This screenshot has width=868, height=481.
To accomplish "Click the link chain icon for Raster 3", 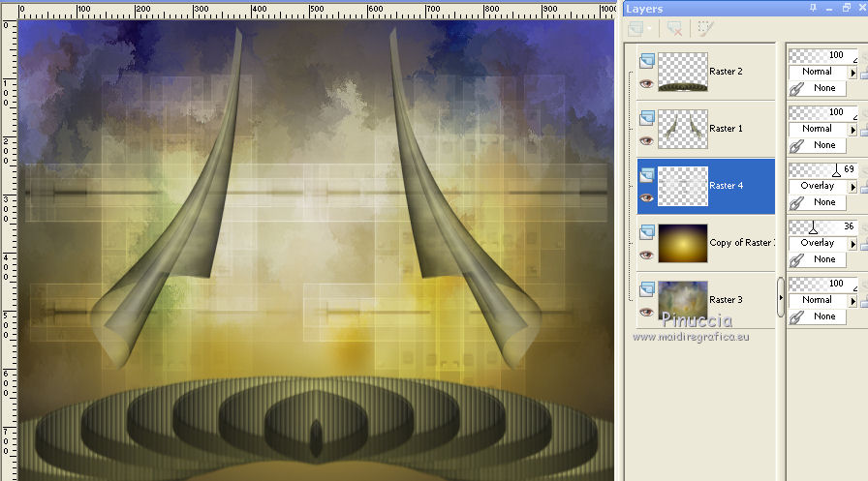I will [796, 316].
